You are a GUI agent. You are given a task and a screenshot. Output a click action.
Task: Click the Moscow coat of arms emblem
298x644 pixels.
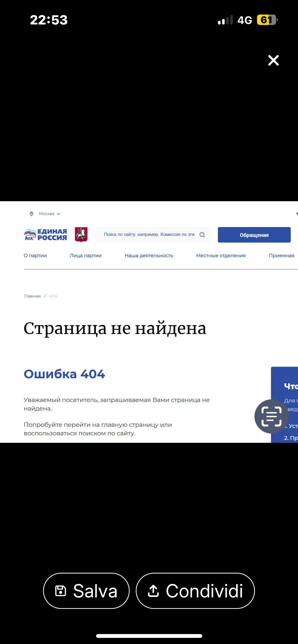tap(81, 234)
